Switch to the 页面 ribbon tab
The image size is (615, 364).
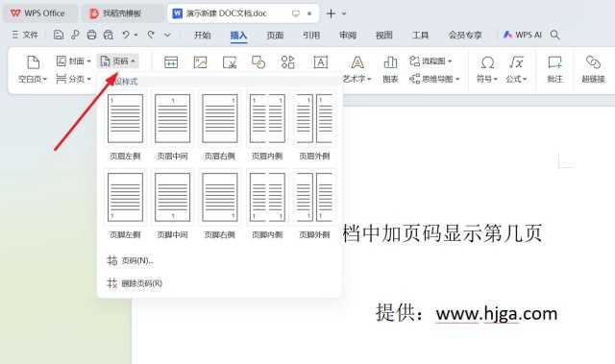(275, 35)
